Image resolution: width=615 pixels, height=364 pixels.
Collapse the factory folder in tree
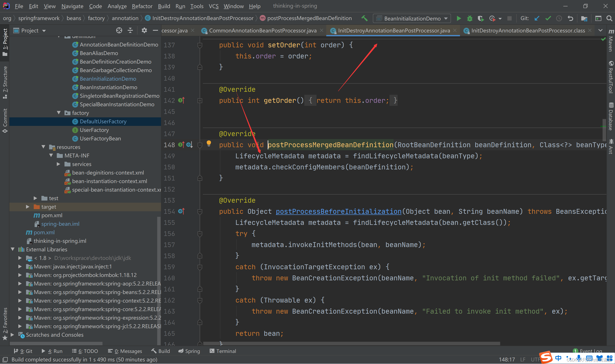tap(59, 113)
